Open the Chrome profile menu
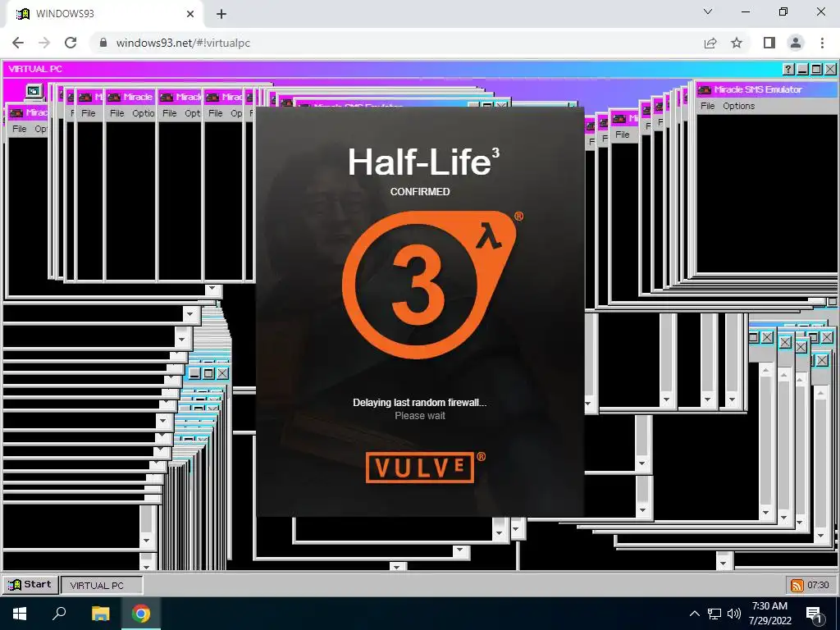The width and height of the screenshot is (840, 630). (796, 43)
